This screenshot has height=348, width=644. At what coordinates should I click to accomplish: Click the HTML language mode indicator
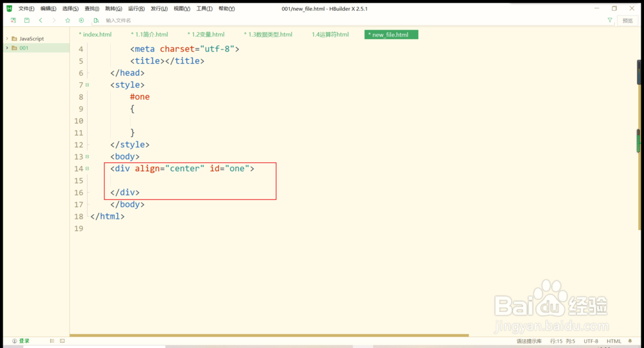[614, 341]
